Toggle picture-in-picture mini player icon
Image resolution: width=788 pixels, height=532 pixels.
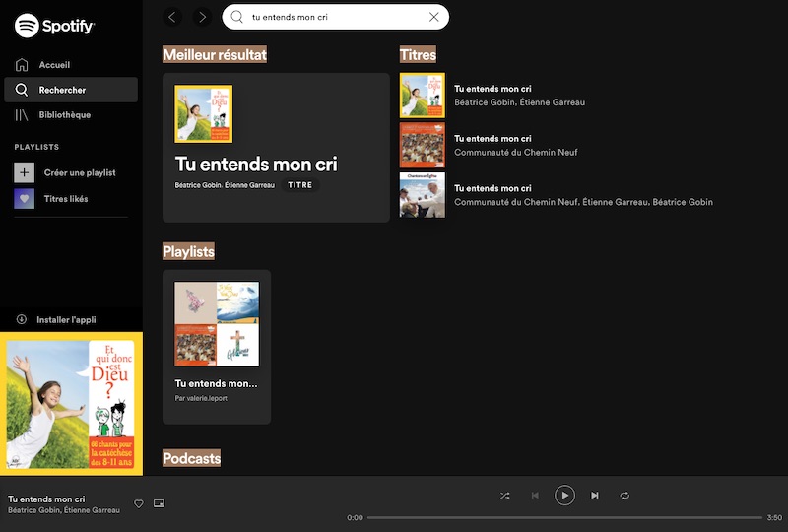tap(159, 503)
